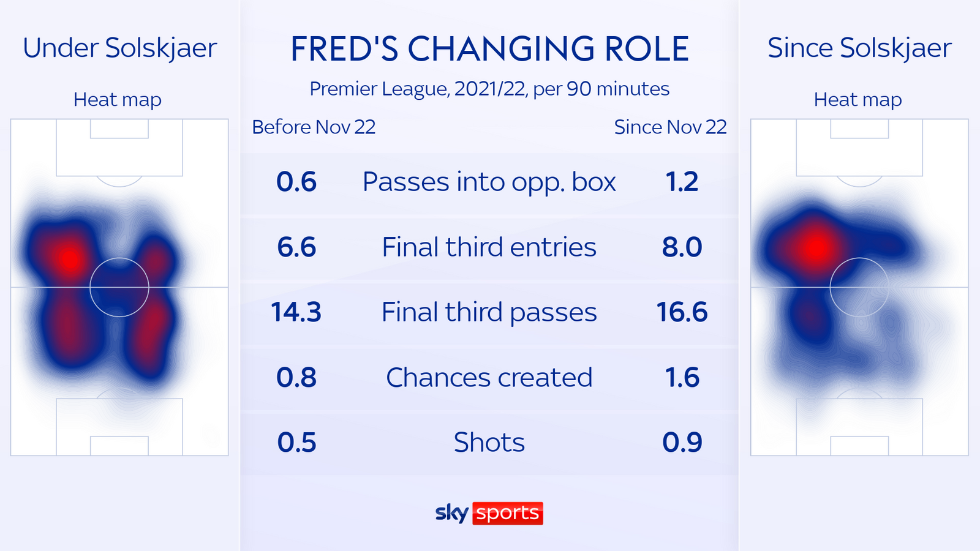Viewport: 980px width, 551px height.
Task: Click the Premier League 2021/22 subtitle
Action: click(x=489, y=89)
